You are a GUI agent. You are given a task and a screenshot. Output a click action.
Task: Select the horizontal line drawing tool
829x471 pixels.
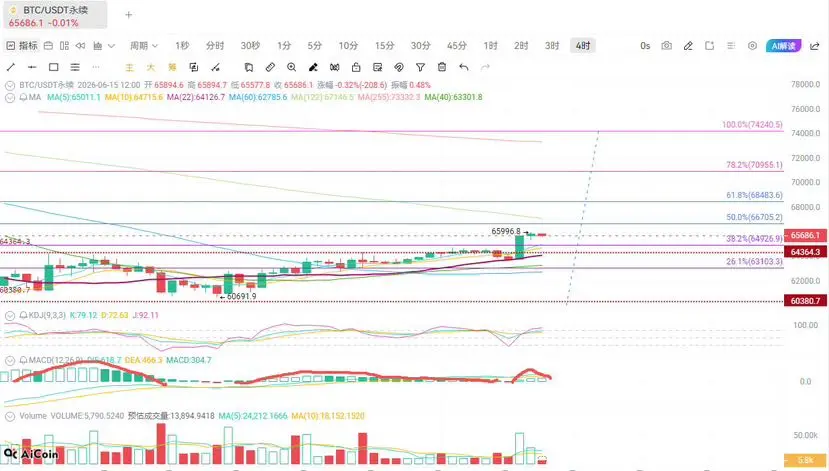coord(32,67)
